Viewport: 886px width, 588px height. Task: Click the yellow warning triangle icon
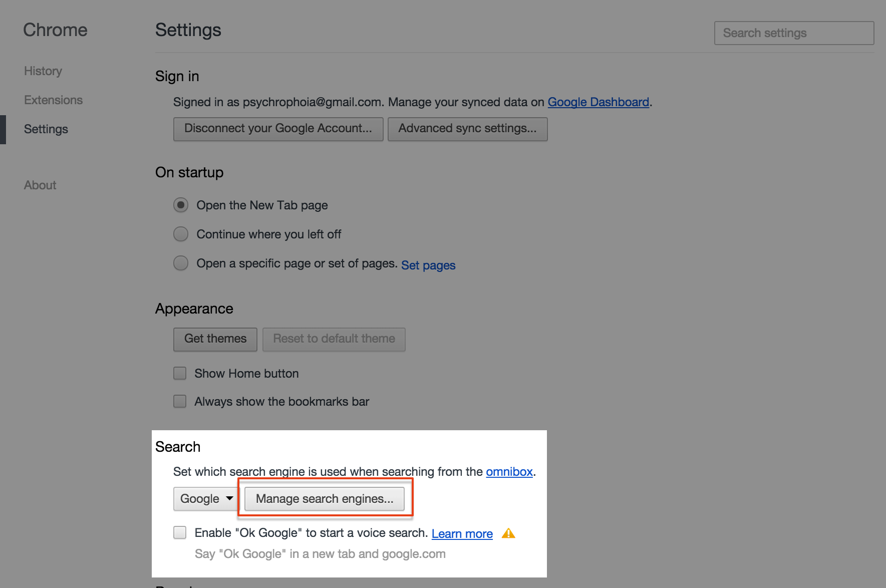coord(508,533)
